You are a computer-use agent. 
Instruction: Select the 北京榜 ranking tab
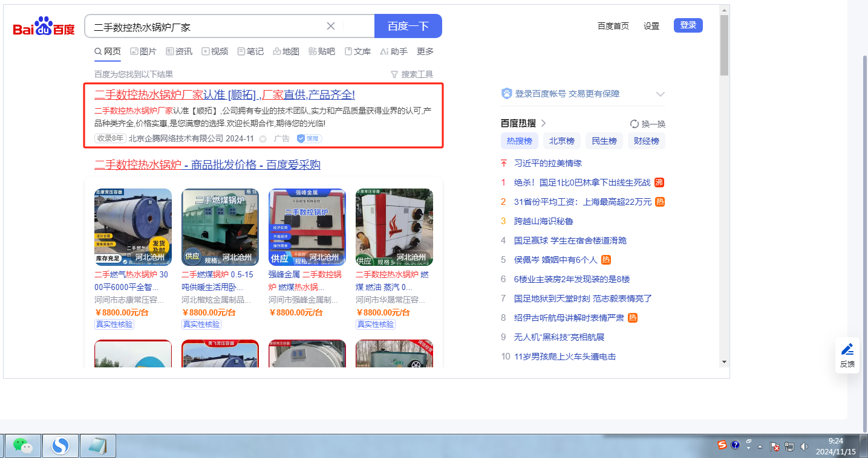click(x=562, y=141)
